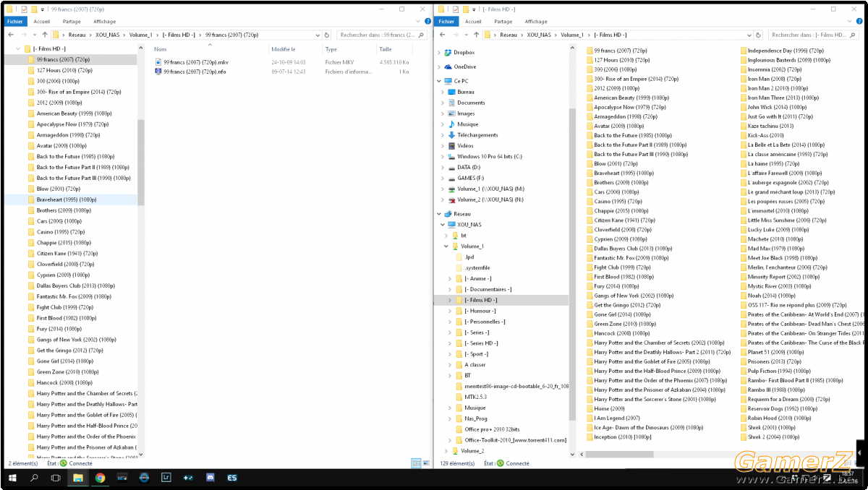
Task: Collapse the Volume_1 node under XOU_NAS
Action: point(446,246)
